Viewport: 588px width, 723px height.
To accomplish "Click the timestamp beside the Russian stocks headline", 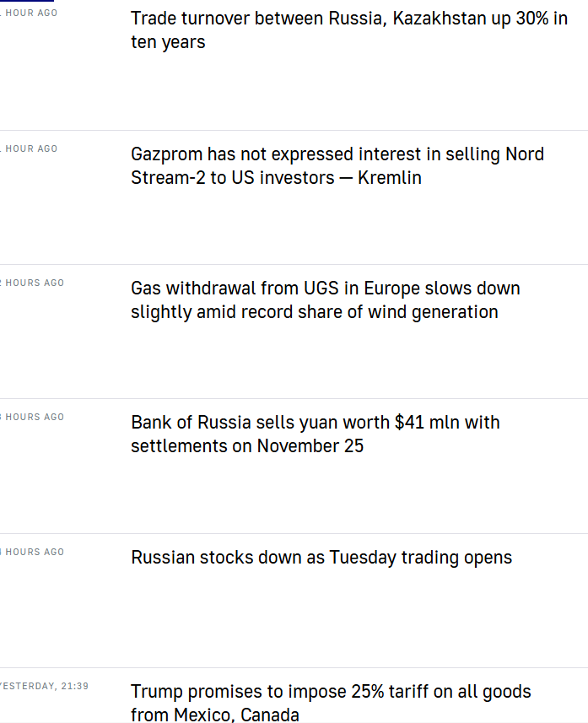I will 34,552.
